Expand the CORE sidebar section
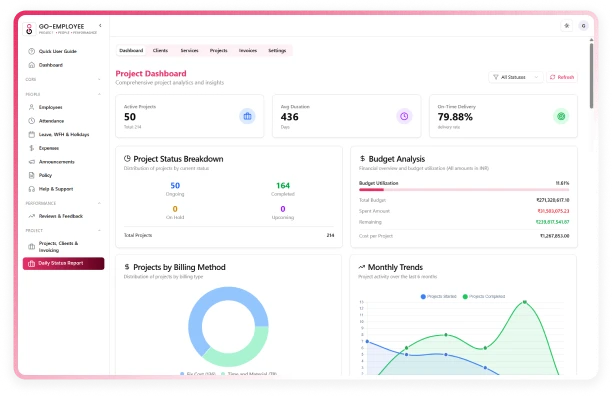Viewport: 613px width, 397px height. 99,79
